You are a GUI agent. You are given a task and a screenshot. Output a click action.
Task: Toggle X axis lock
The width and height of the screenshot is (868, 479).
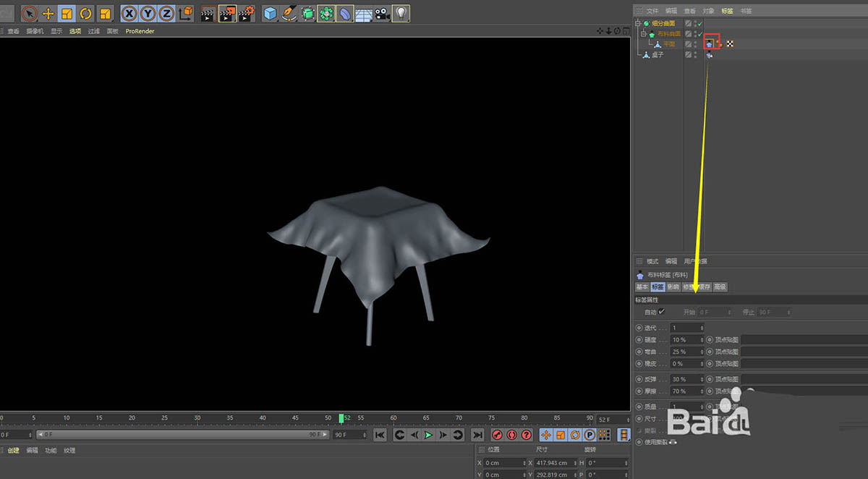coord(129,13)
